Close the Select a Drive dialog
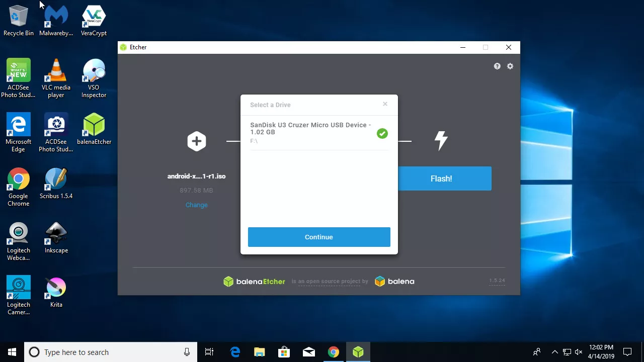The image size is (644, 362). tap(385, 104)
